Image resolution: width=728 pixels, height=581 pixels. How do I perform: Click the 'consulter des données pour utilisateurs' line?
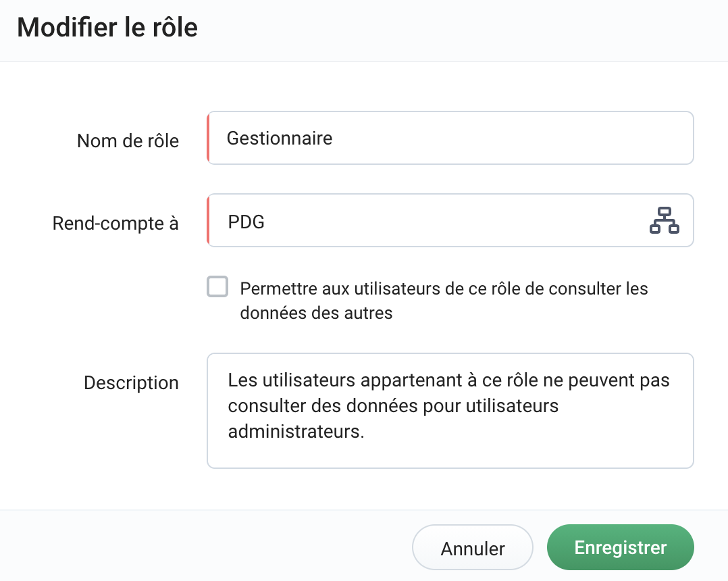click(x=393, y=407)
